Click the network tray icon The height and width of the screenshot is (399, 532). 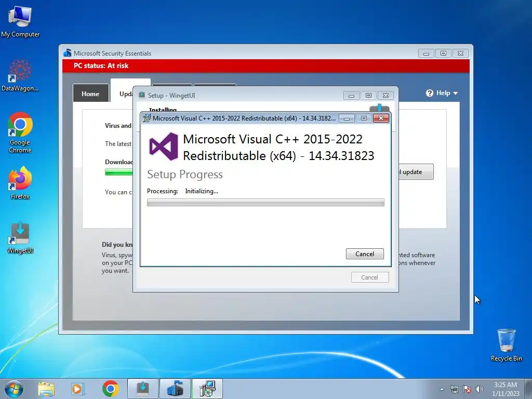(454, 389)
